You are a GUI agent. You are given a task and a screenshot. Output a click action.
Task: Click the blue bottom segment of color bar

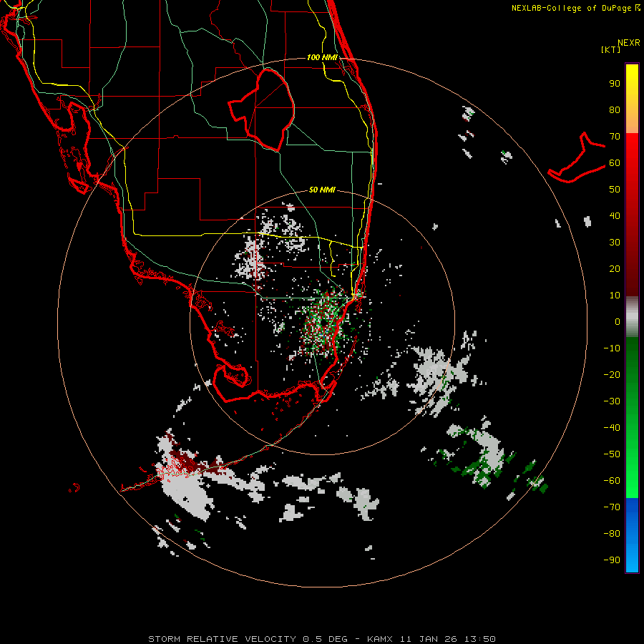(x=632, y=535)
